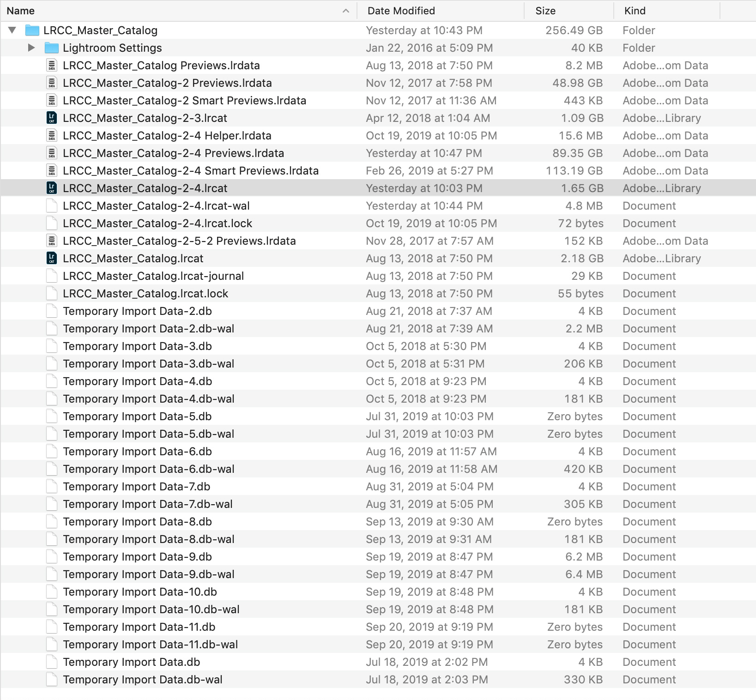The image size is (756, 700).
Task: Click the Temporary Import Data-9.db document icon
Action: [x=52, y=557]
